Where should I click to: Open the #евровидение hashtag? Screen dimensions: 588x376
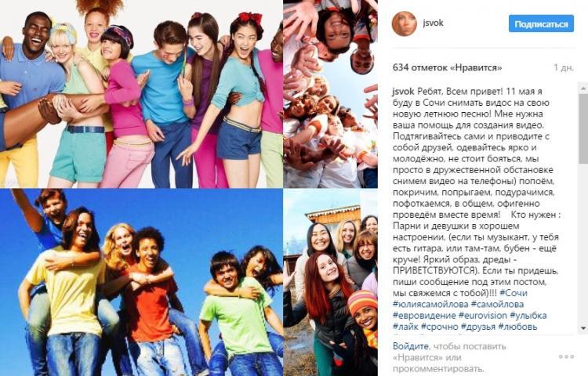tap(424, 316)
